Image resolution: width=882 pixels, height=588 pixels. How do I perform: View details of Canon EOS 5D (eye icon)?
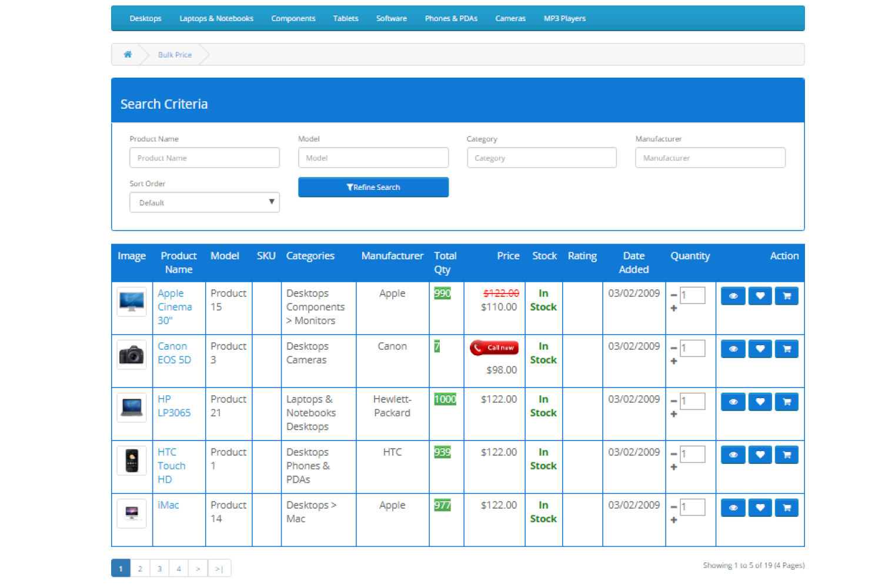point(733,349)
